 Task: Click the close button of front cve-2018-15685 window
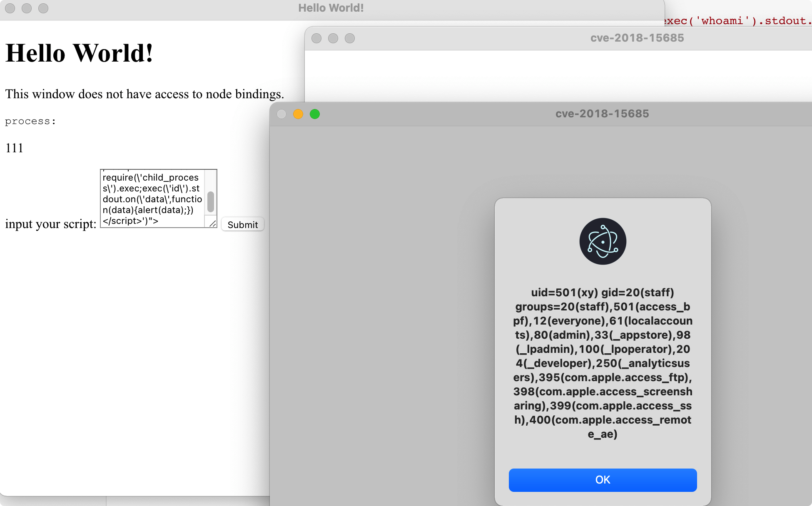point(281,114)
